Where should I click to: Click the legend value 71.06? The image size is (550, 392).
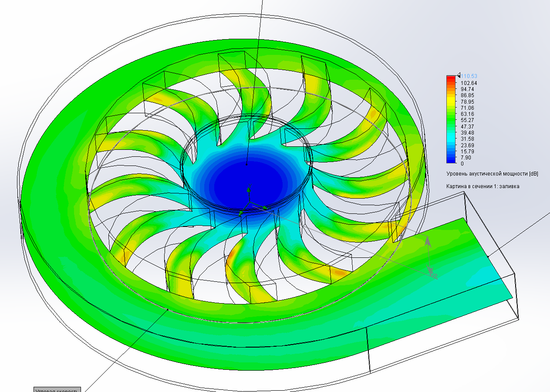pos(468,108)
